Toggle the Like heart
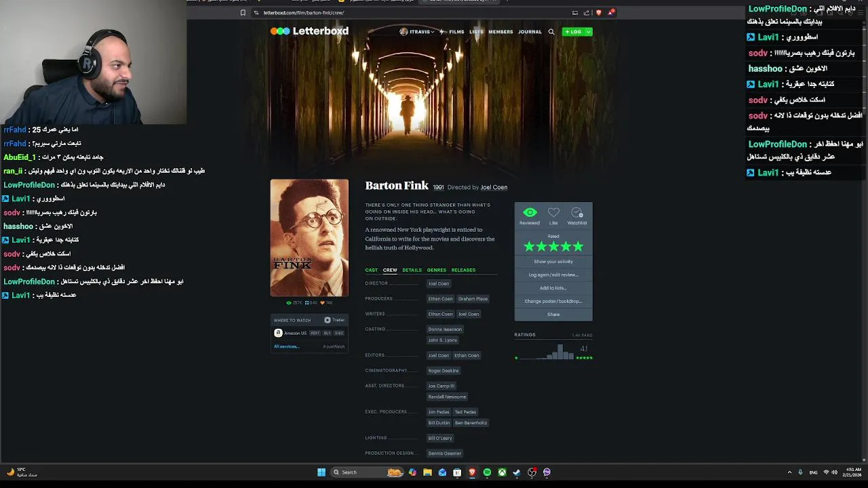This screenshot has width=868, height=488. pyautogui.click(x=553, y=213)
